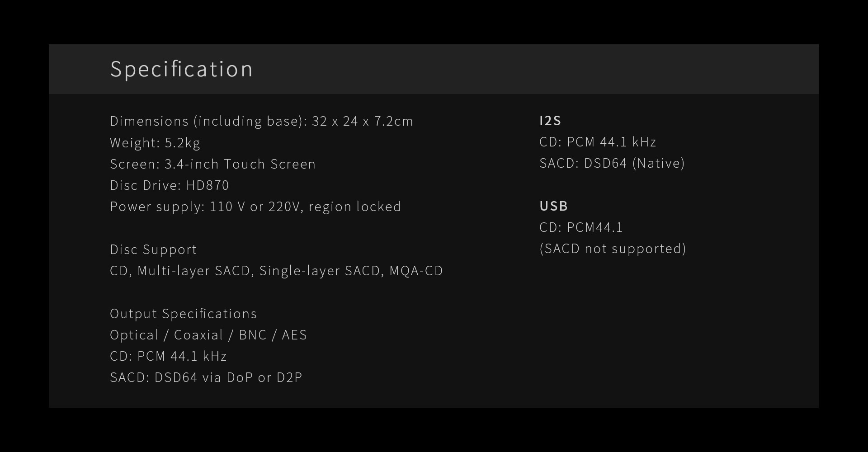The height and width of the screenshot is (452, 868).
Task: Select the Power supply region locked line
Action: (255, 207)
